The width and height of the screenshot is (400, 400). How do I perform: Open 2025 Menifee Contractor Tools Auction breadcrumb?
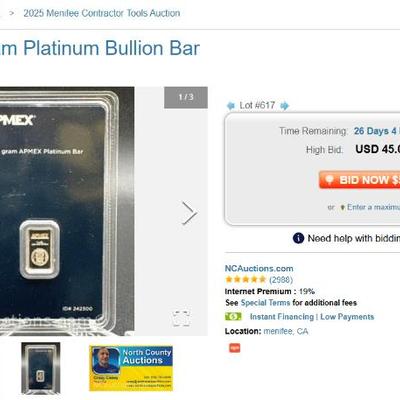point(102,13)
